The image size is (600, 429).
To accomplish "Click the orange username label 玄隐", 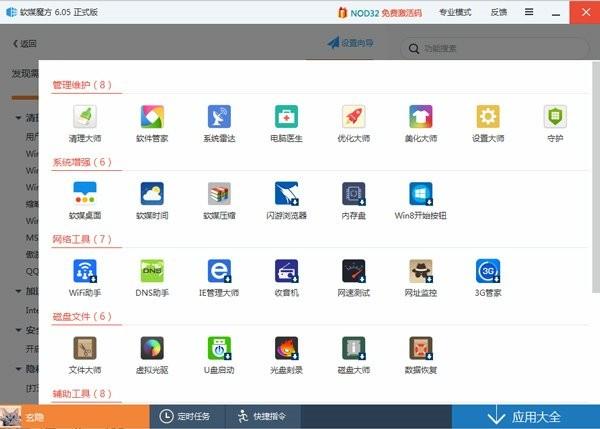I will [x=34, y=417].
